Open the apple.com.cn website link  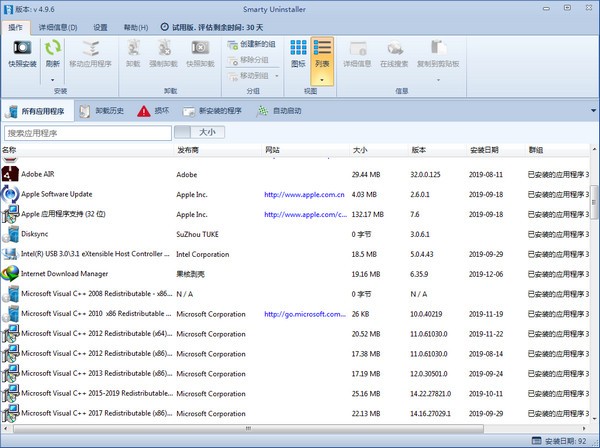pos(304,195)
